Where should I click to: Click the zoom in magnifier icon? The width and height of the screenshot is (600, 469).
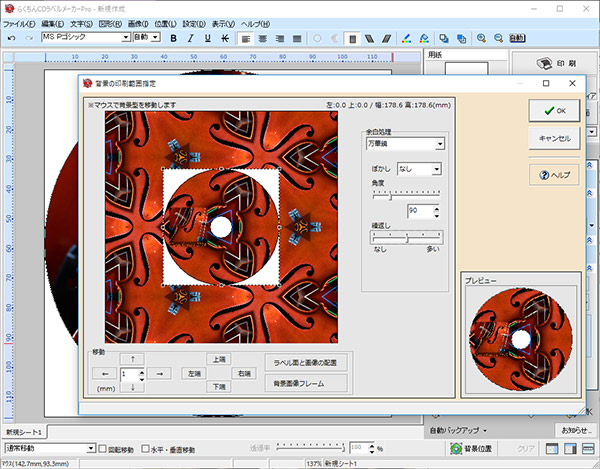click(480, 38)
